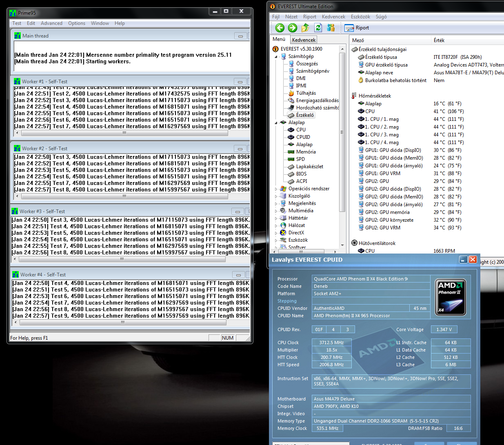This screenshot has width=504, height=445.
Task: Select IPMI in the tree
Action: 301,86
